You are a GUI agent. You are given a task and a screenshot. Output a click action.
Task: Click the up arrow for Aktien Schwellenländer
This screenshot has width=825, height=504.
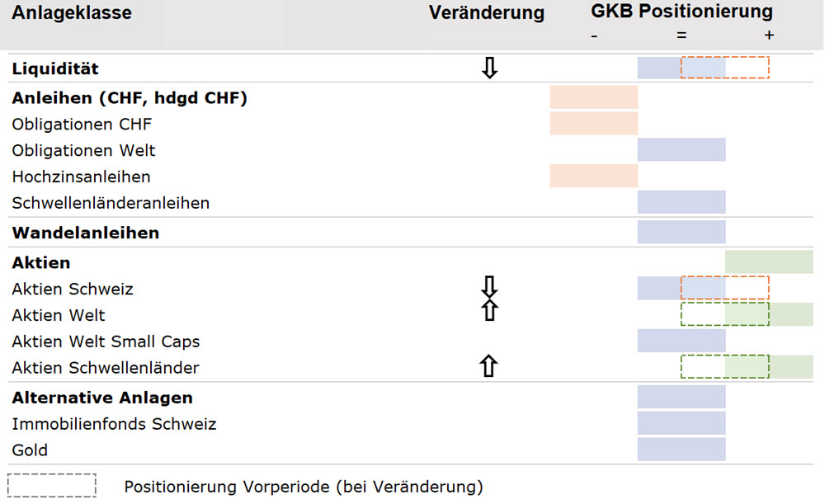coord(489,366)
